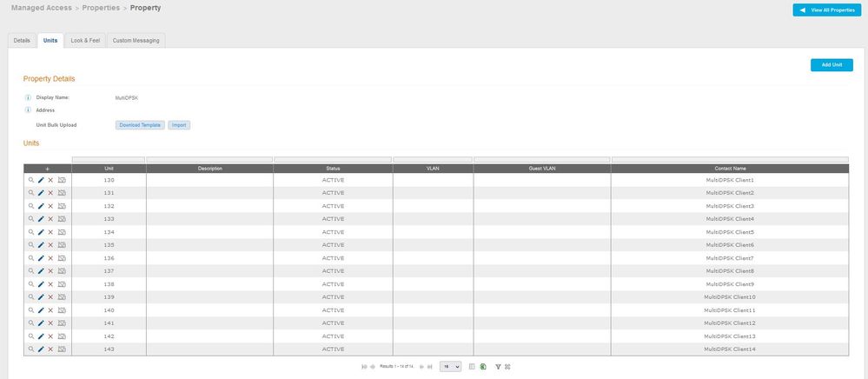Viewport: 868px width, 379px height.
Task: Edit unit 133 with the pencil icon
Action: 41,219
